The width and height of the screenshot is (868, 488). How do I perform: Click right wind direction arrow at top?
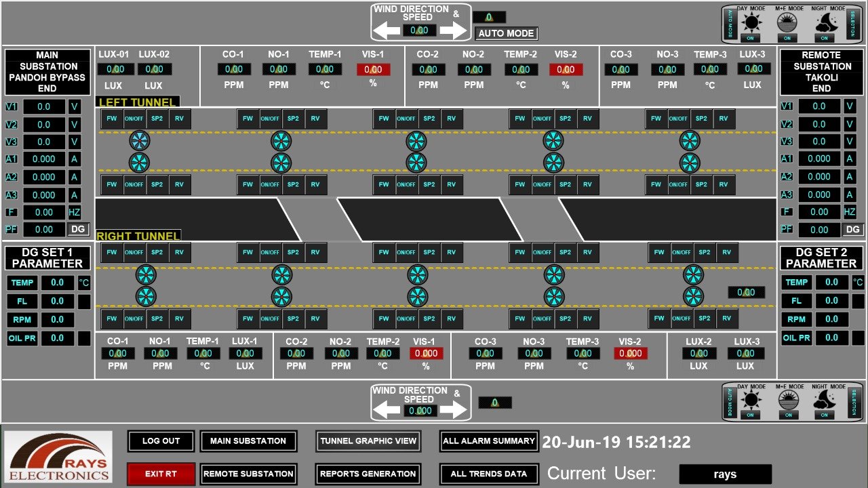click(454, 30)
